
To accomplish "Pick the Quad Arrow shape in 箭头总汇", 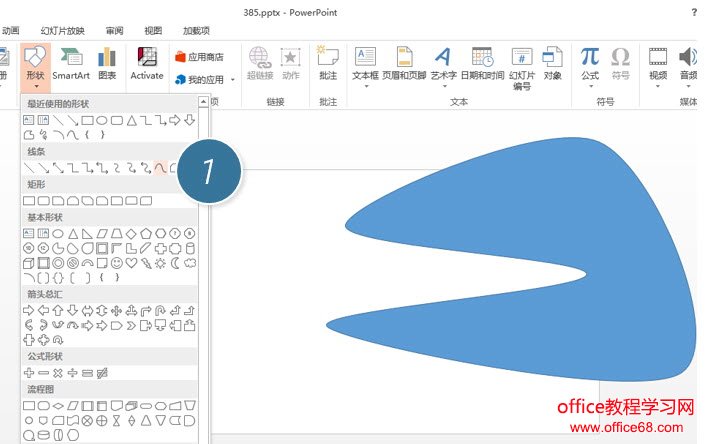I will (116, 311).
